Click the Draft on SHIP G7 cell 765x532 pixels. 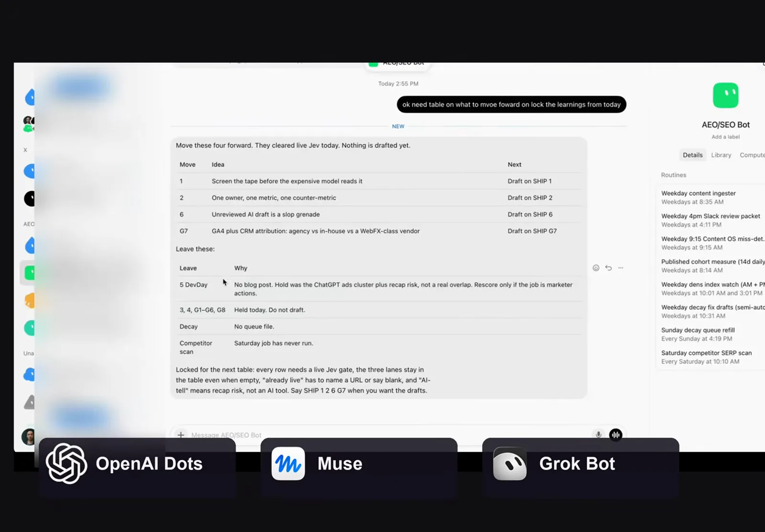pyautogui.click(x=532, y=231)
